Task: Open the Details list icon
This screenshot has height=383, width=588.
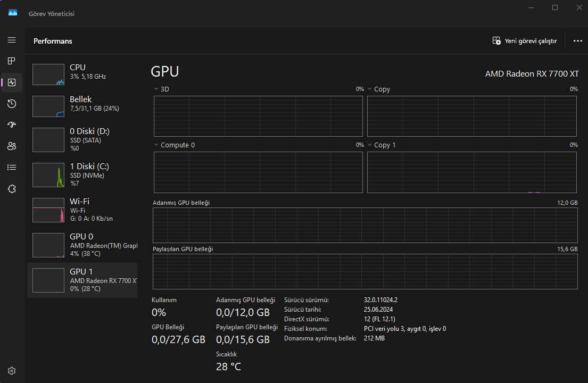Action: 12,168
